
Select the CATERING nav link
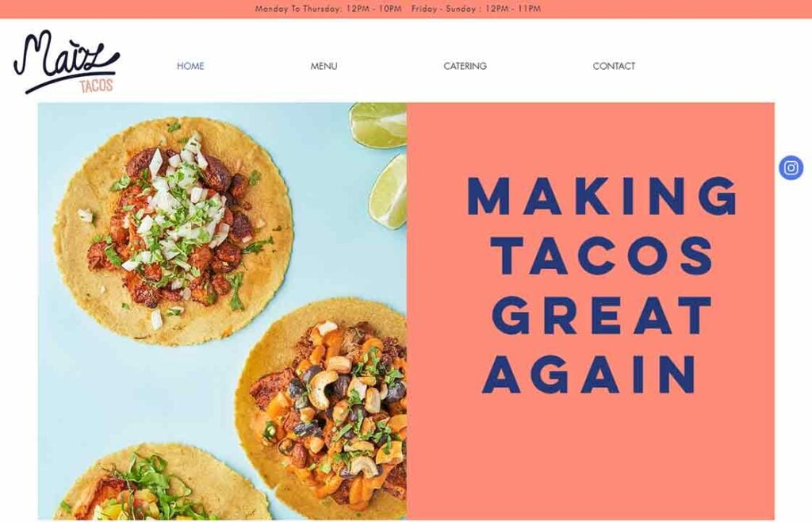(465, 66)
